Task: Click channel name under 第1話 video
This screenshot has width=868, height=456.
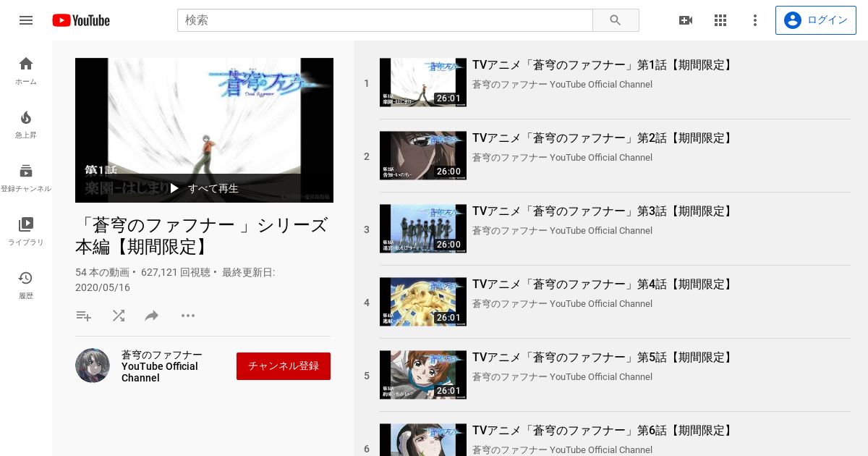Action: pos(562,85)
